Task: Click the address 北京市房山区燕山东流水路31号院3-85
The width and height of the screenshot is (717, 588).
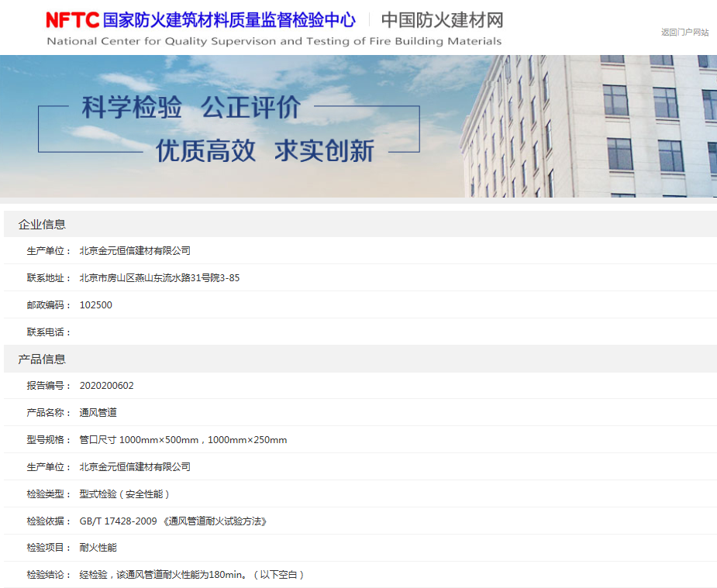Action: 159,277
